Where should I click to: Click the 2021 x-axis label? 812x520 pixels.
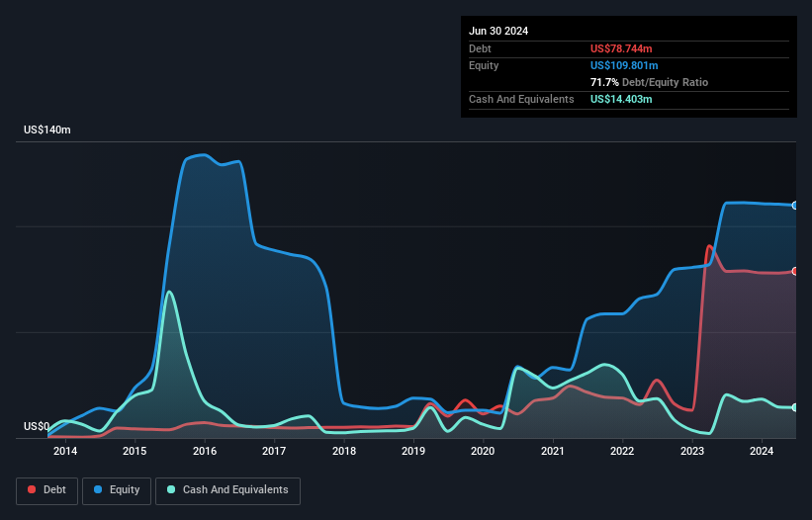(553, 451)
